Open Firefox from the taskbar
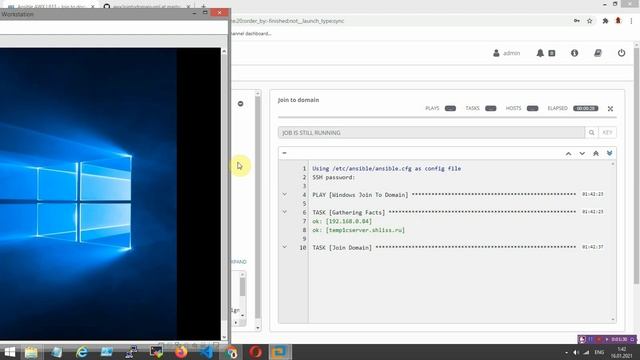This screenshot has height=360, width=640. pyautogui.click(x=181, y=352)
